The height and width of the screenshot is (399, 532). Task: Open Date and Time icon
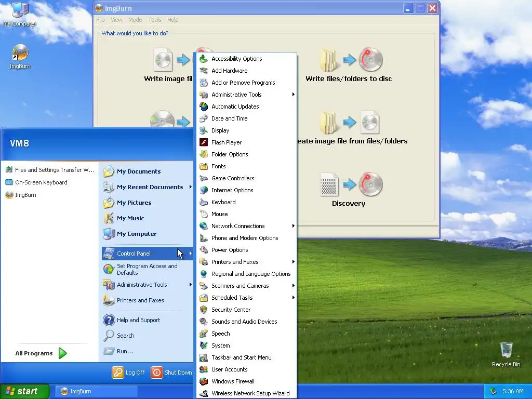coord(204,118)
